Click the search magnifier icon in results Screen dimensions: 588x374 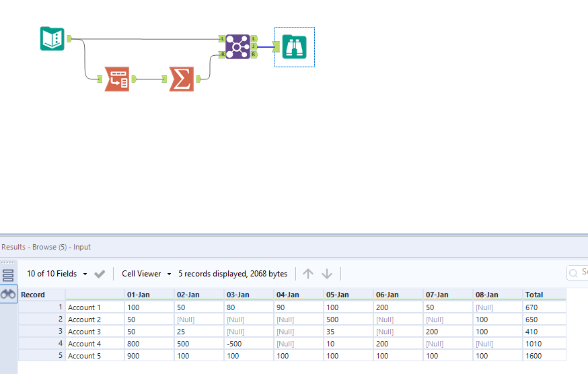pos(573,273)
